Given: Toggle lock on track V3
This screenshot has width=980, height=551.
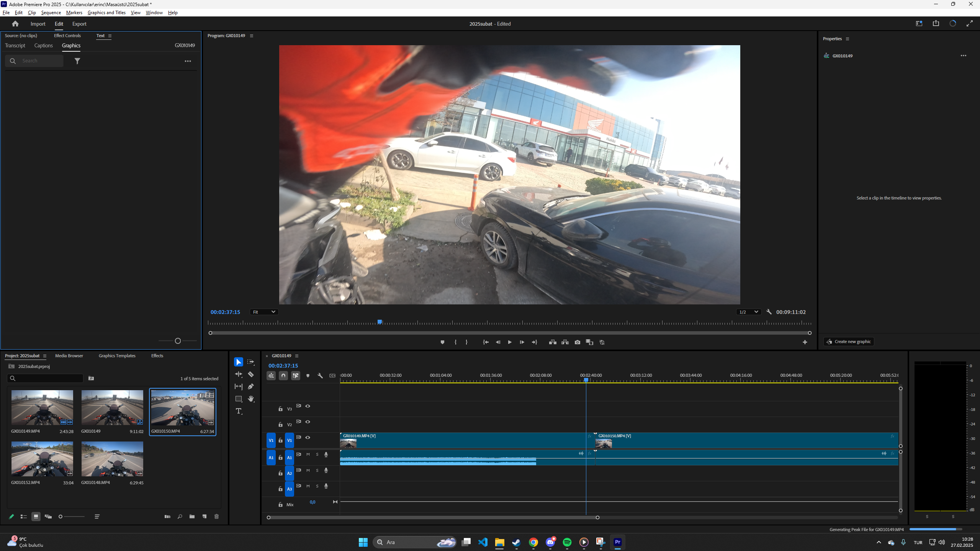Looking at the screenshot, I should (280, 409).
